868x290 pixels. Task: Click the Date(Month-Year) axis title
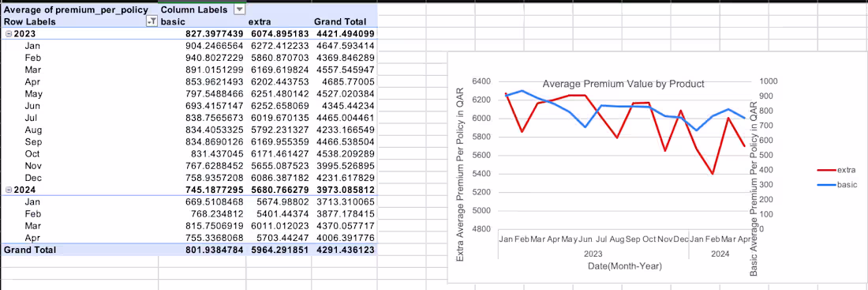(x=625, y=266)
